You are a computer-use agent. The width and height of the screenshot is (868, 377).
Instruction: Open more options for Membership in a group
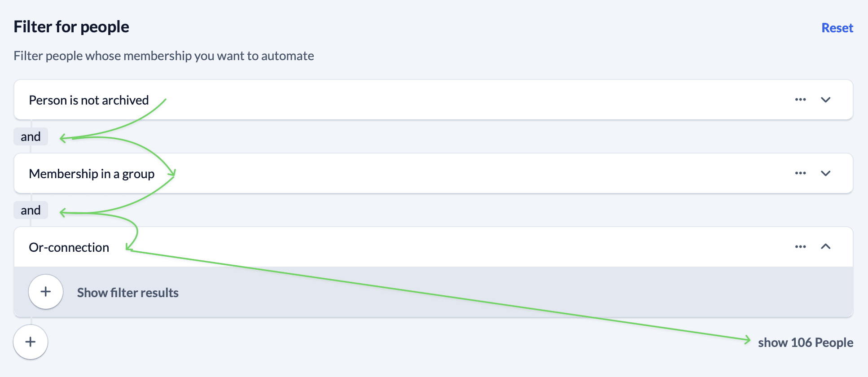(x=800, y=173)
